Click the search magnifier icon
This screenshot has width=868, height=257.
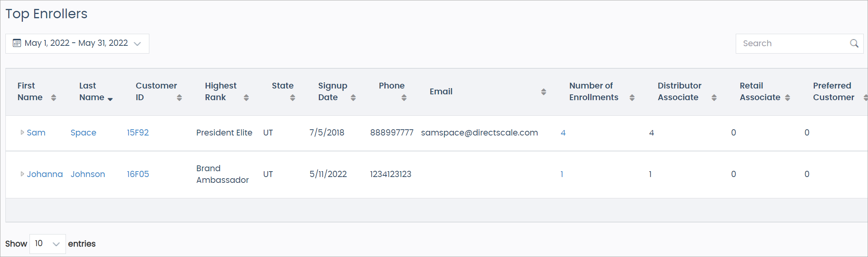pyautogui.click(x=854, y=43)
